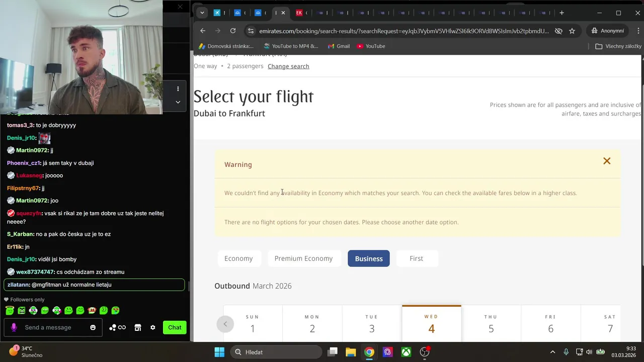Open the Windows Start menu

[220, 352]
